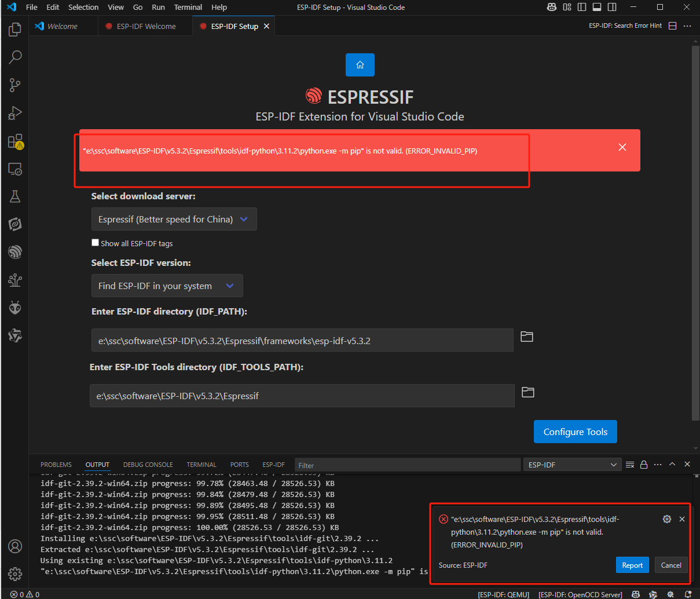Maximize the panel with chevron up

point(672,465)
